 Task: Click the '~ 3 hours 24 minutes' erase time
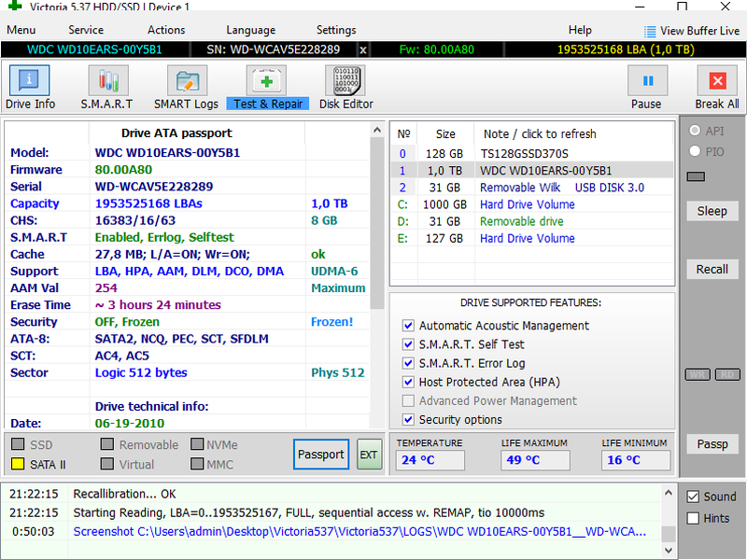pos(158,305)
